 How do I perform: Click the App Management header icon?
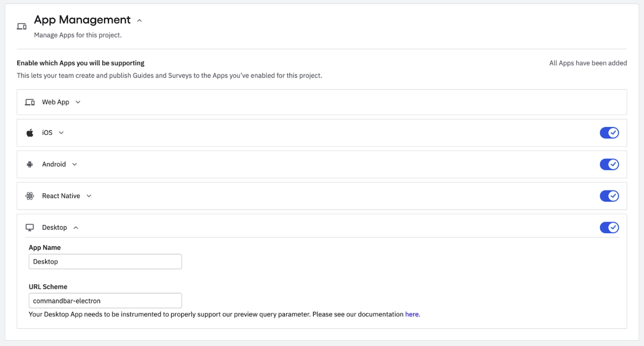(x=21, y=26)
